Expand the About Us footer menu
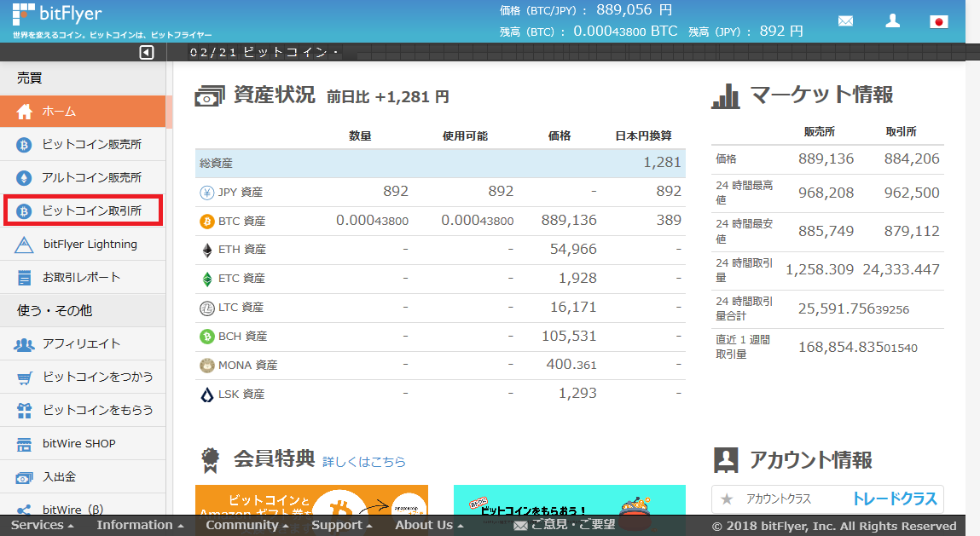Viewport: 980px width, 536px height. 429,526
